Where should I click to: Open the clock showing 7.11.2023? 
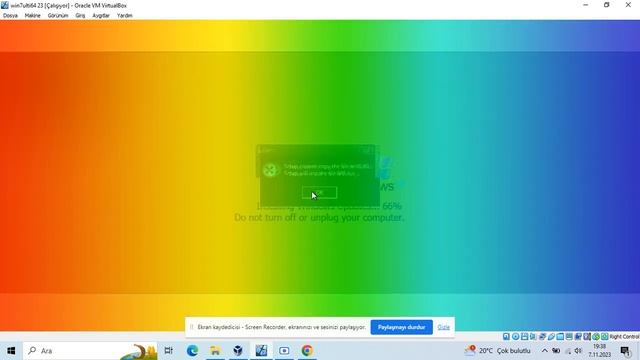click(599, 351)
